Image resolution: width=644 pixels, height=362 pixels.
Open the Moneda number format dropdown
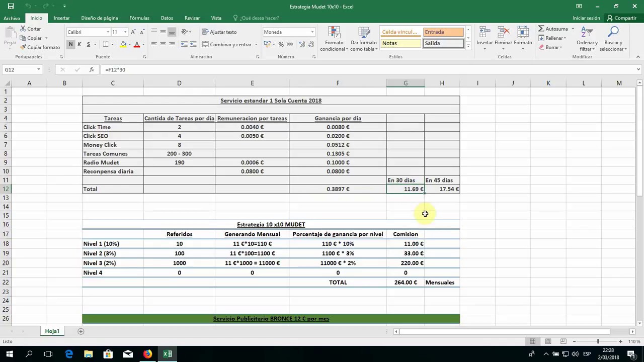[x=312, y=32]
